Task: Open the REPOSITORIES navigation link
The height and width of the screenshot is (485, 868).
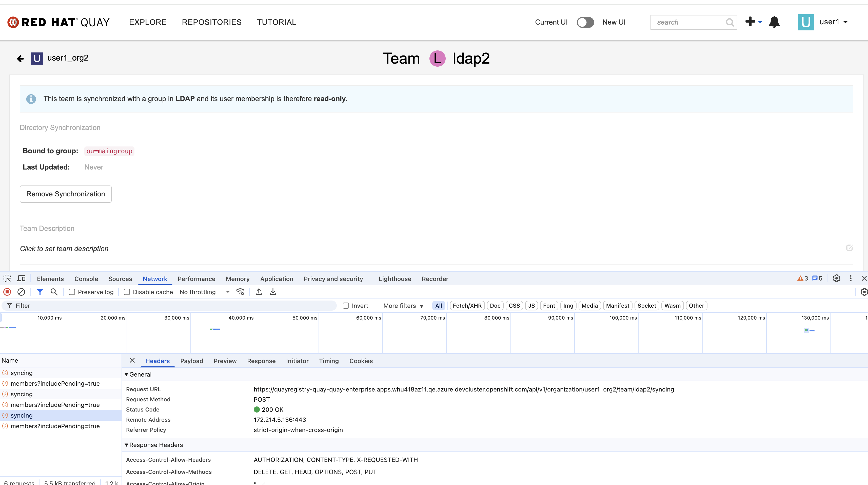Action: click(x=212, y=22)
